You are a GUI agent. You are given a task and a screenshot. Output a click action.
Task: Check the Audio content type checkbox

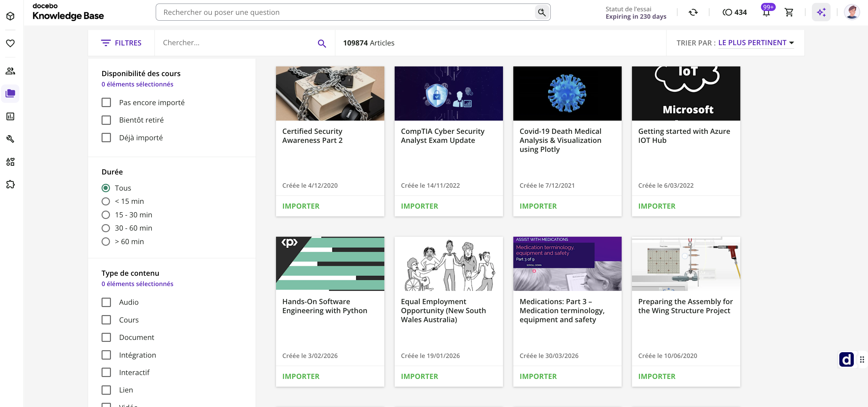coord(106,302)
